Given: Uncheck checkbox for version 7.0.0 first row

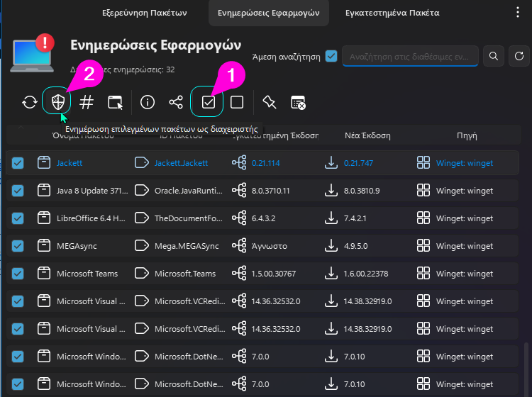Looking at the screenshot, I should (18, 357).
